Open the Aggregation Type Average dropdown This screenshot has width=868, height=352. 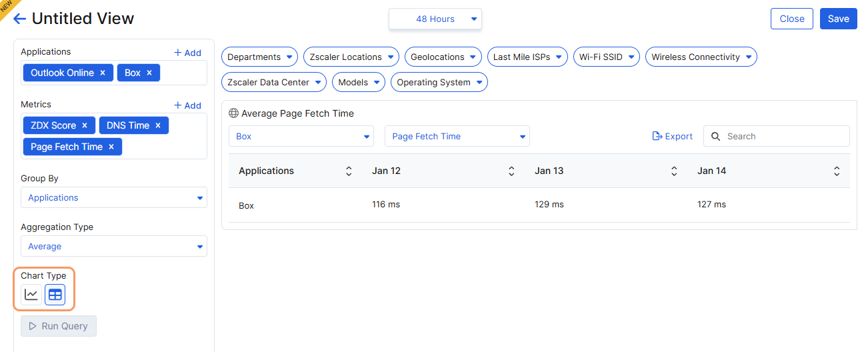tap(114, 247)
